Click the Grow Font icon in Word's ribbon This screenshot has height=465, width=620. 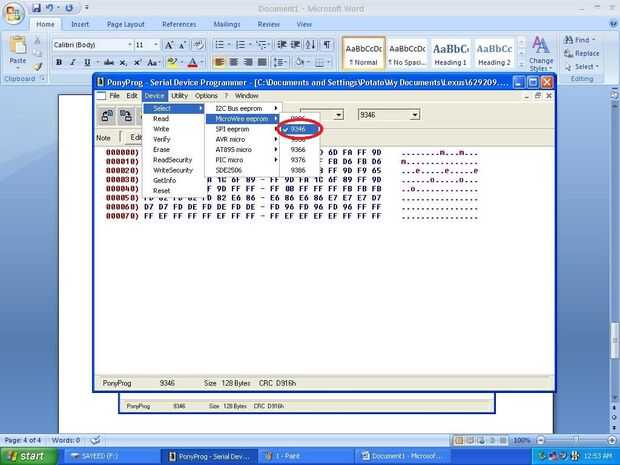[169, 45]
